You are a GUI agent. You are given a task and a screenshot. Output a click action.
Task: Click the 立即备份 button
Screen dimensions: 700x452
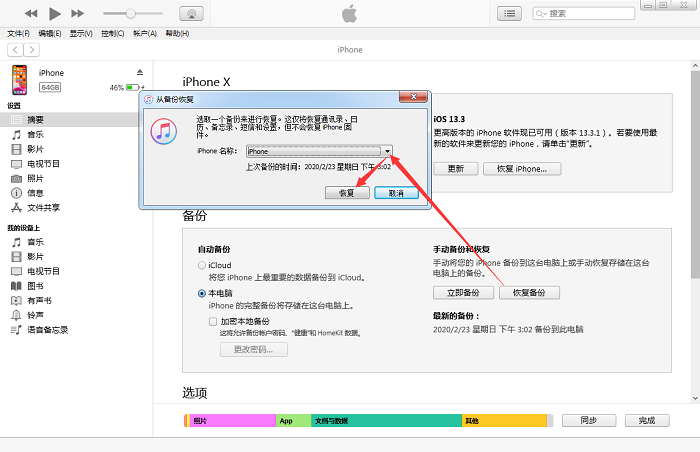point(463,293)
